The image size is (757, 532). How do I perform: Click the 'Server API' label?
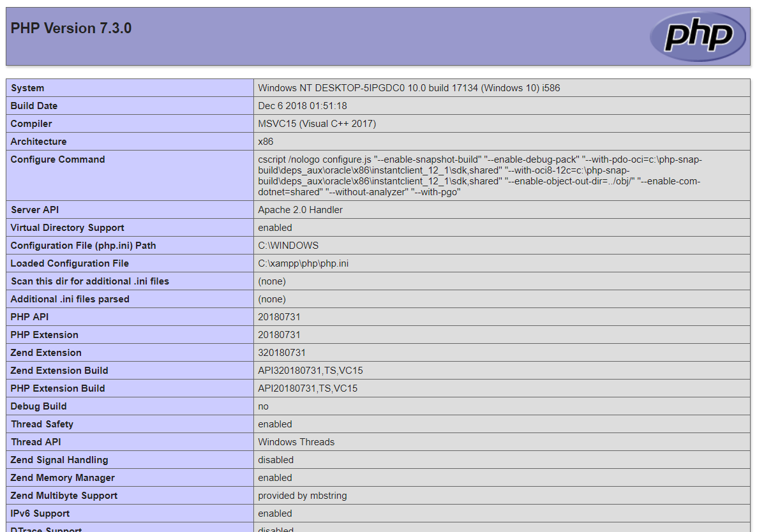34,210
